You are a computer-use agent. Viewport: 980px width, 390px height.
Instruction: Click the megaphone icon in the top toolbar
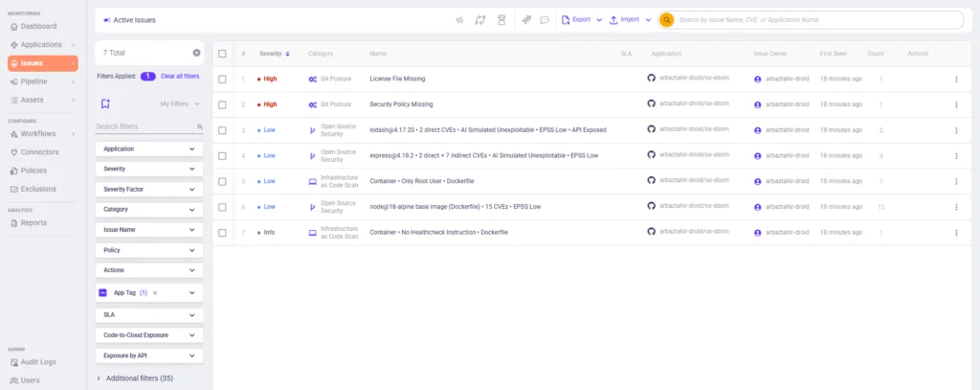(x=459, y=20)
